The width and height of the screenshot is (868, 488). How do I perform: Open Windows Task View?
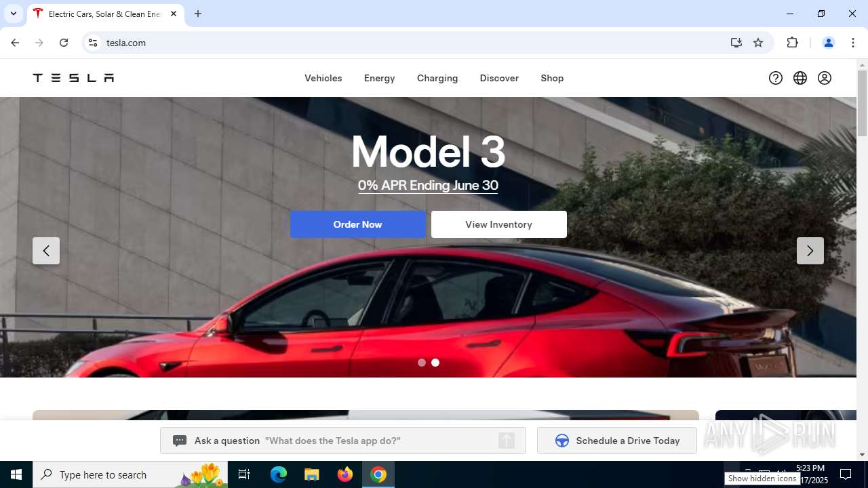coord(244,474)
